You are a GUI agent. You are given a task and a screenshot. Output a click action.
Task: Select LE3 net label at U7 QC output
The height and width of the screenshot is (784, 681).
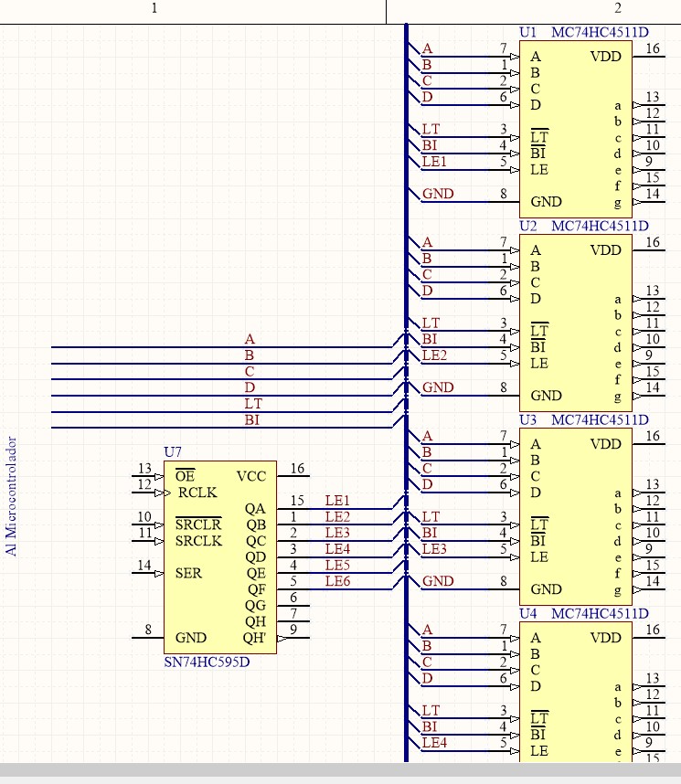click(337, 533)
